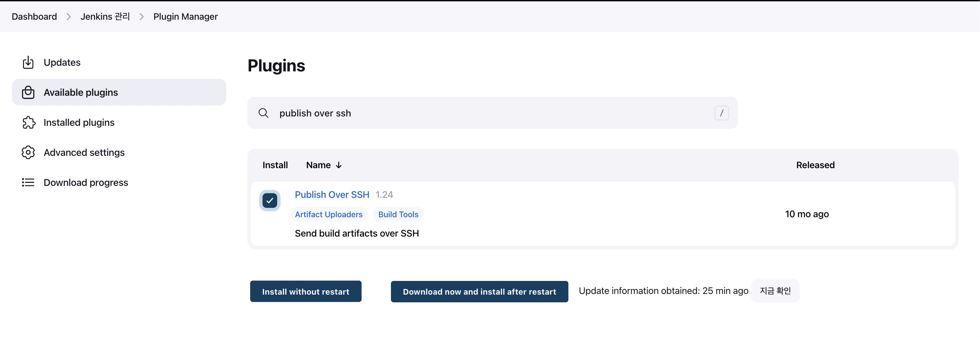Focus the plugin search field
The width and height of the screenshot is (980, 337).
(492, 113)
